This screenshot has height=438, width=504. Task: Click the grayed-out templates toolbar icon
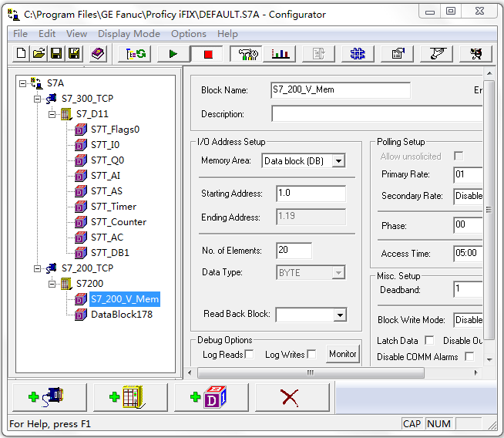[318, 54]
